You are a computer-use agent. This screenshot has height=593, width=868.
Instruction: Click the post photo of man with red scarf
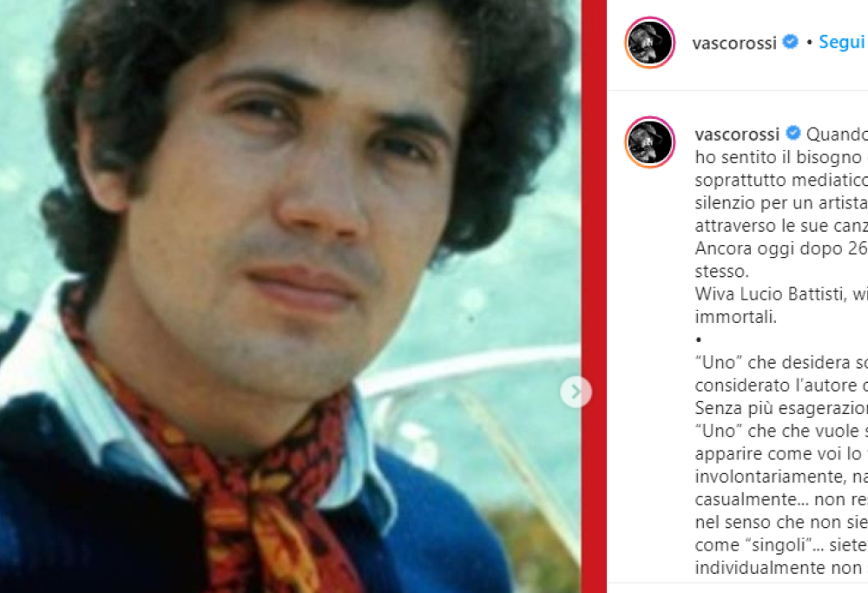click(290, 296)
